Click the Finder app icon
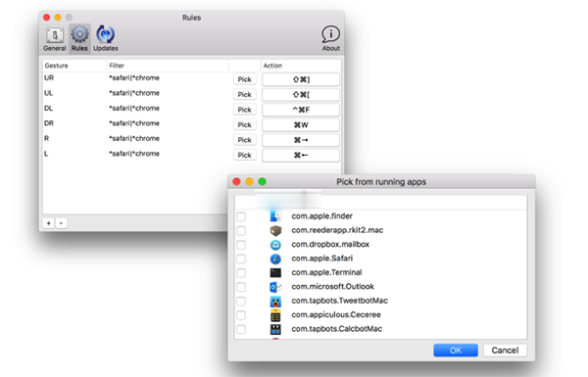This screenshot has height=377, width=588. point(275,216)
